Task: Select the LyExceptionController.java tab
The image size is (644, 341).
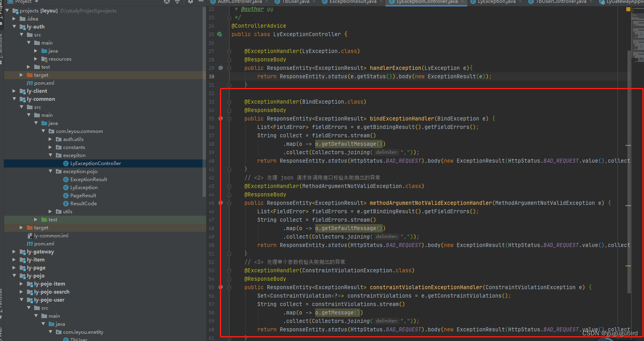Action: pos(427,2)
